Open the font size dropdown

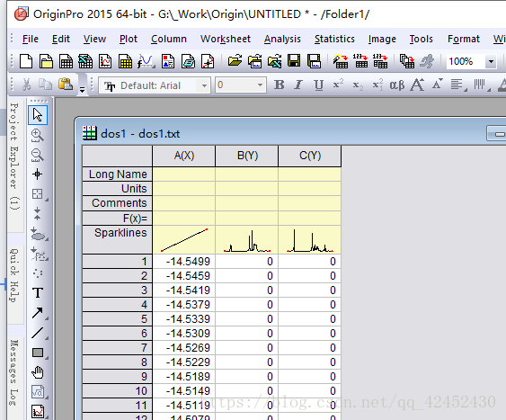pos(260,85)
